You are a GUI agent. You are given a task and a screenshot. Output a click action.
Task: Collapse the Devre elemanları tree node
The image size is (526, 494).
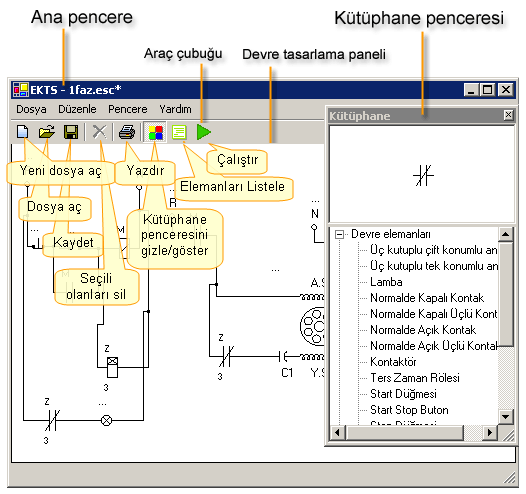point(339,234)
